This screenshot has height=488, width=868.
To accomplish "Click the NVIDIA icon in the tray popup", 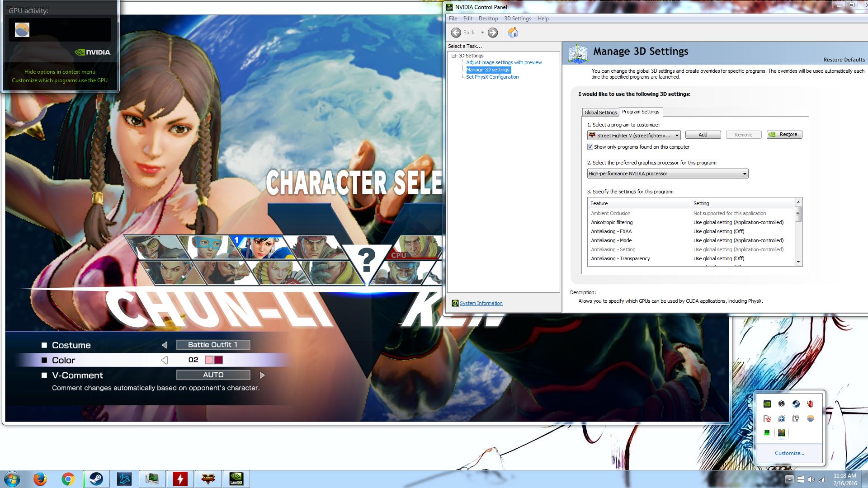I will click(767, 404).
